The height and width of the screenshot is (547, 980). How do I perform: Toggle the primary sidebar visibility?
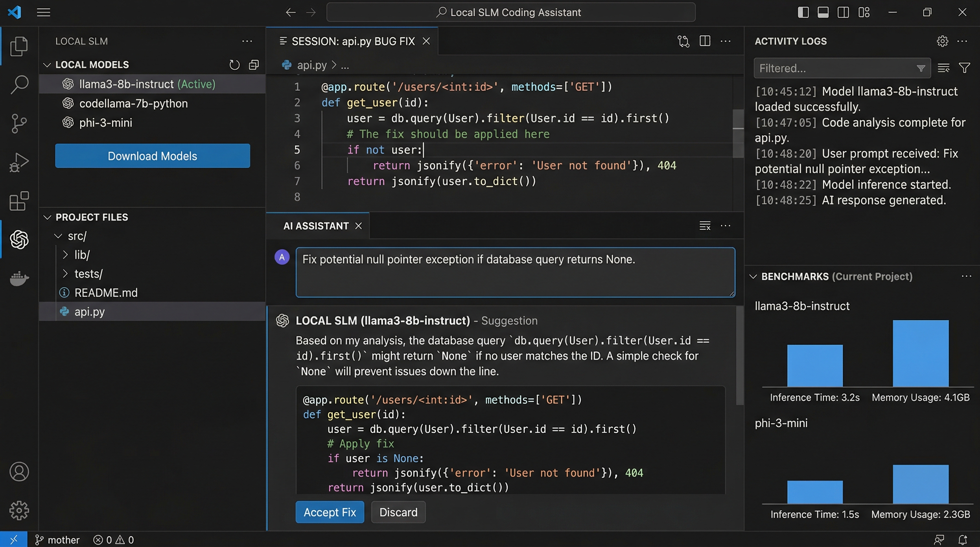802,12
